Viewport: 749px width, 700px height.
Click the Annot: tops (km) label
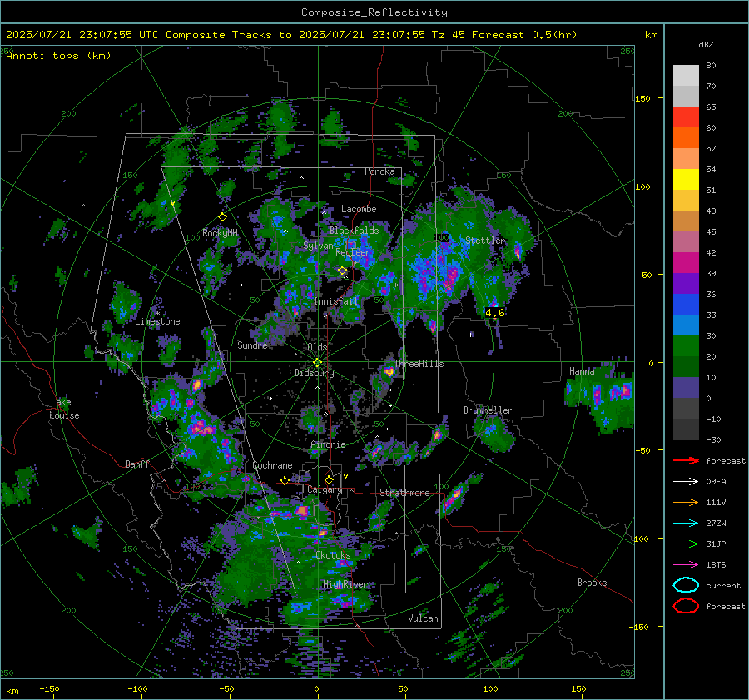(59, 56)
